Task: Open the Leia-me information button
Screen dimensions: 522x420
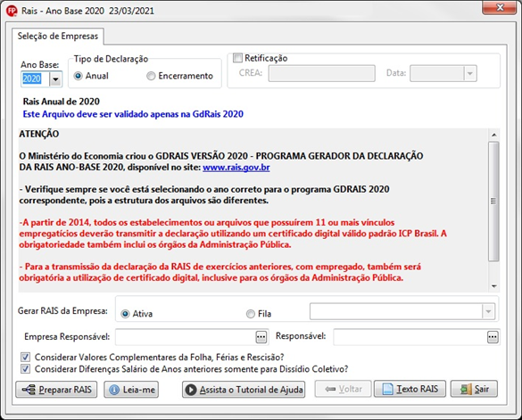Action: click(x=131, y=390)
